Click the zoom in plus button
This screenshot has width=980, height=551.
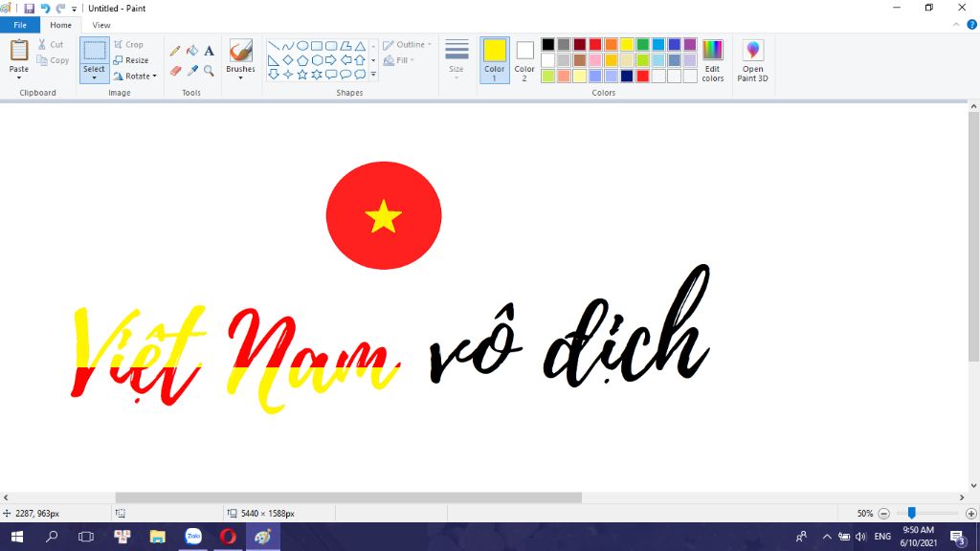pyautogui.click(x=971, y=514)
